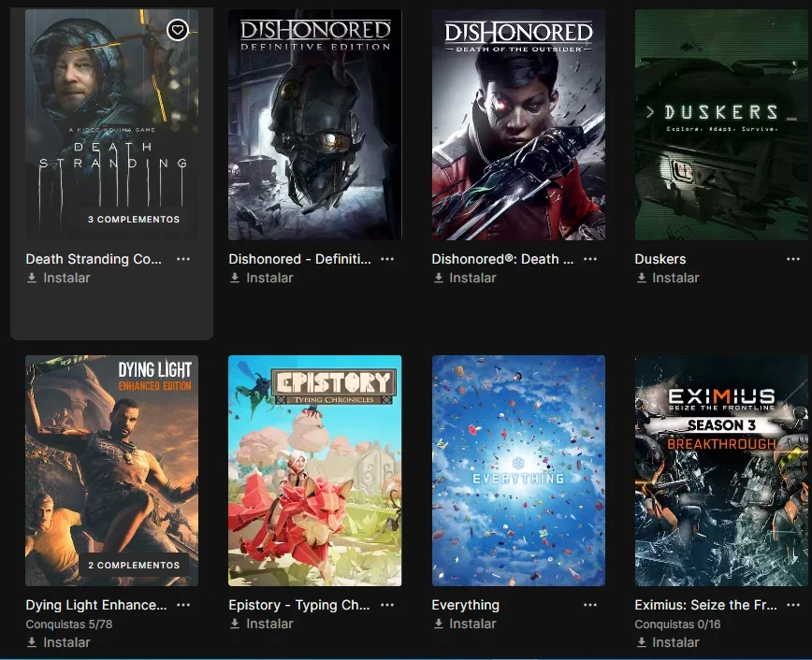The height and width of the screenshot is (660, 812).
Task: Open Death Stranding cover art
Action: point(112,124)
